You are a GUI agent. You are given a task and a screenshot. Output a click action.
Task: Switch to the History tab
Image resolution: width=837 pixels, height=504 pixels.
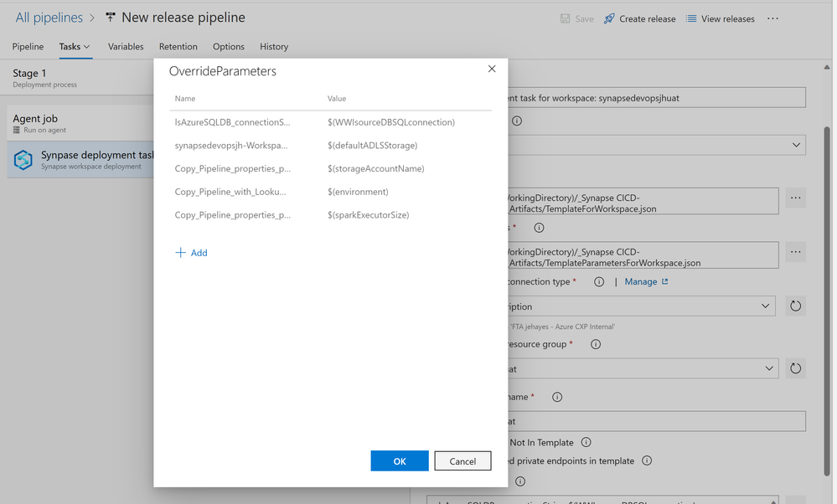(274, 46)
